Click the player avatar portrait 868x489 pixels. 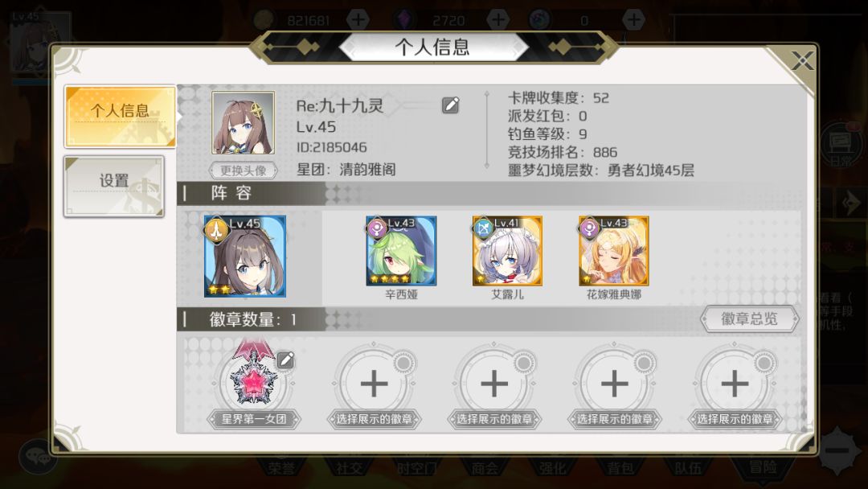click(x=243, y=123)
